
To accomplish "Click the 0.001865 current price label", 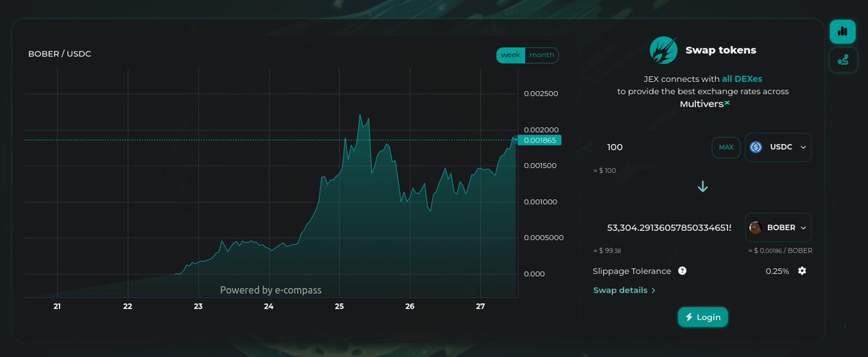I will pos(539,140).
